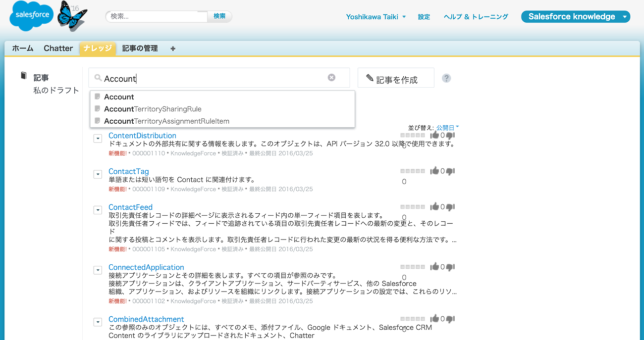
Task: Expand the ConnectedApplication row action arrow
Action: point(98,270)
